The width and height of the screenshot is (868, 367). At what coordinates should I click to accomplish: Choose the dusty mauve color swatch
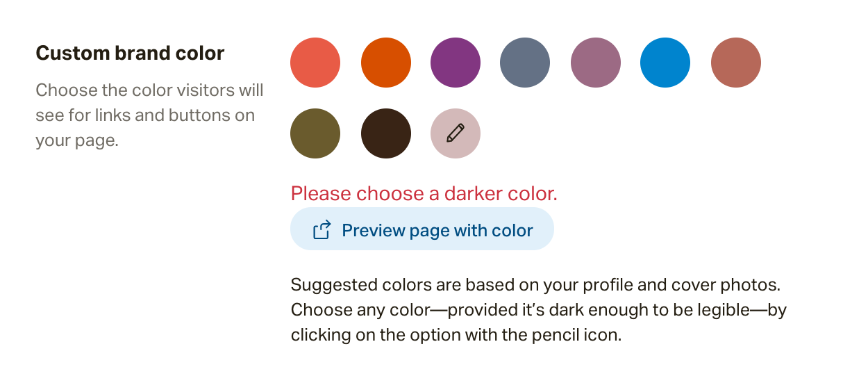click(x=596, y=63)
